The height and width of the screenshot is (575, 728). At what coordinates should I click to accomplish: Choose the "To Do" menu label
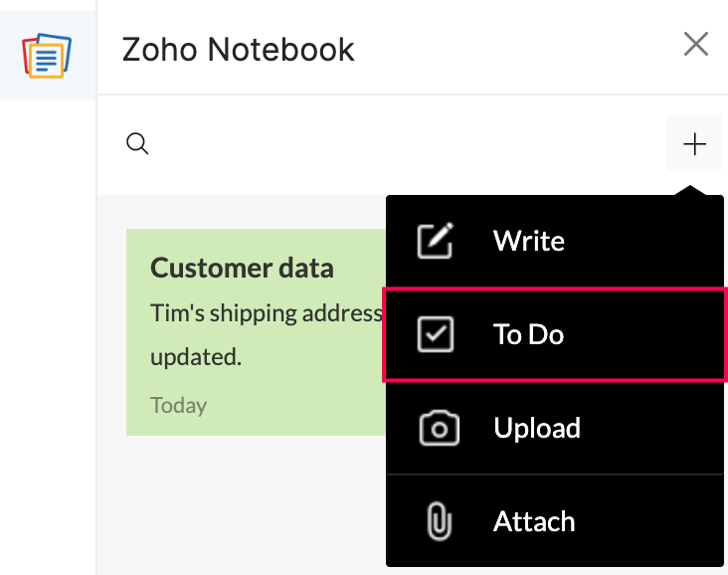click(528, 335)
